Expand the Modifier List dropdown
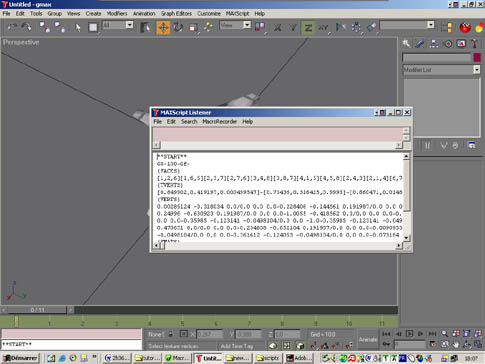Viewport: 485px width, 364px height. point(441,69)
